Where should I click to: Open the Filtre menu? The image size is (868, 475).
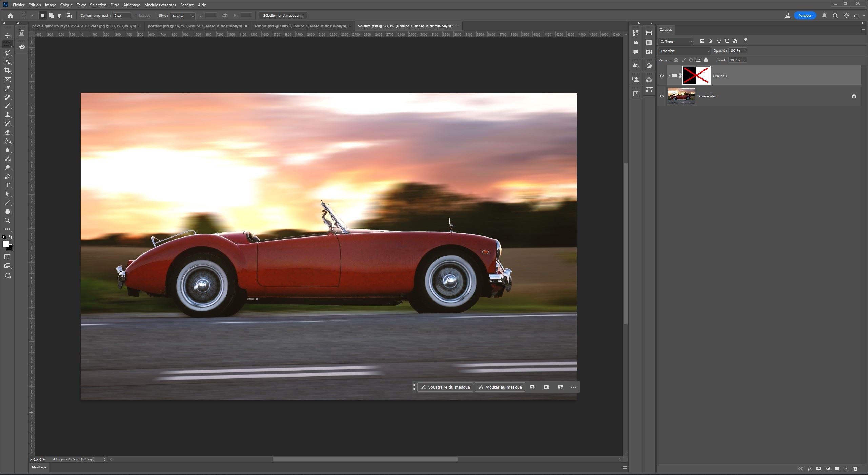pyautogui.click(x=115, y=5)
